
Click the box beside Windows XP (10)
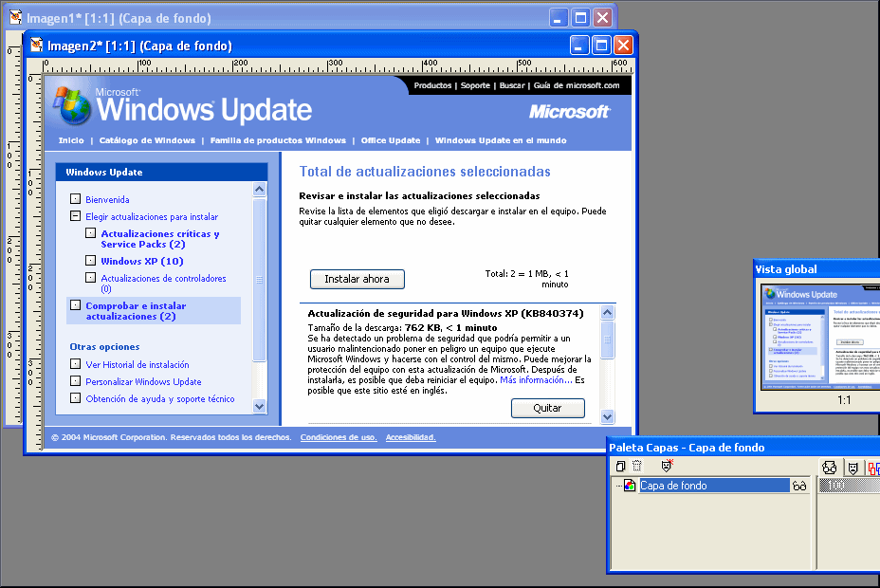tap(90, 261)
